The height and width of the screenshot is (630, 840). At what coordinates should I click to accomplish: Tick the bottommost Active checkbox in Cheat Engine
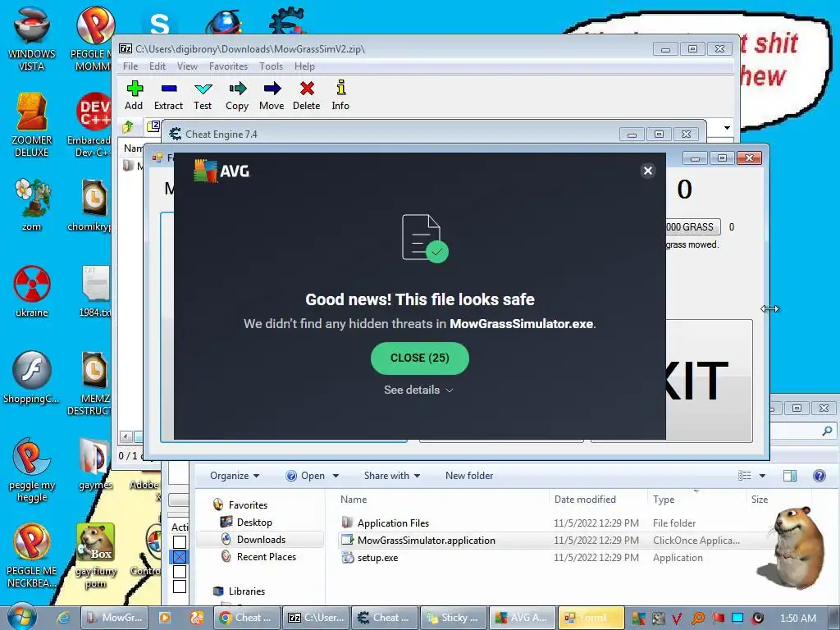point(180,586)
